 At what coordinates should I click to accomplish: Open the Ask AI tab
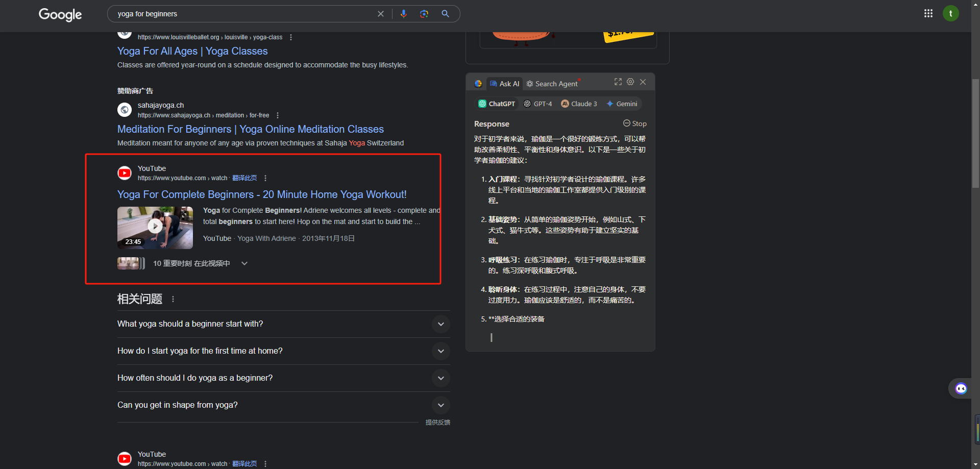504,83
